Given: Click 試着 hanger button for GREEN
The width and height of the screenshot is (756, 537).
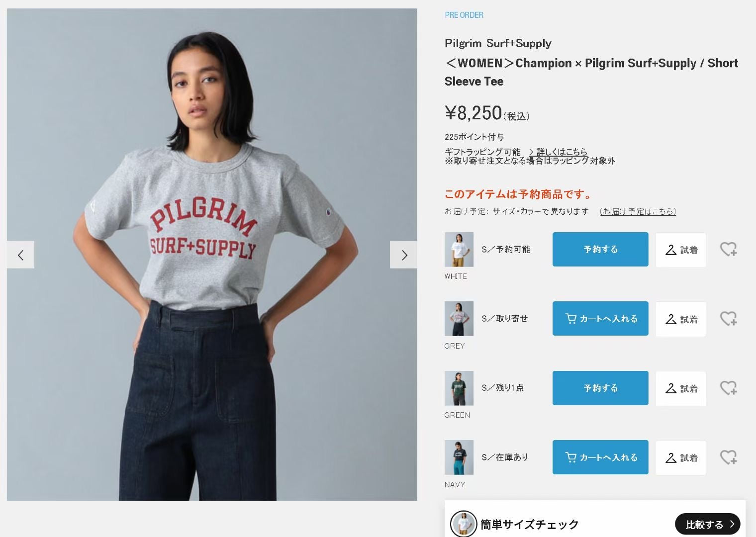Looking at the screenshot, I should tap(680, 388).
